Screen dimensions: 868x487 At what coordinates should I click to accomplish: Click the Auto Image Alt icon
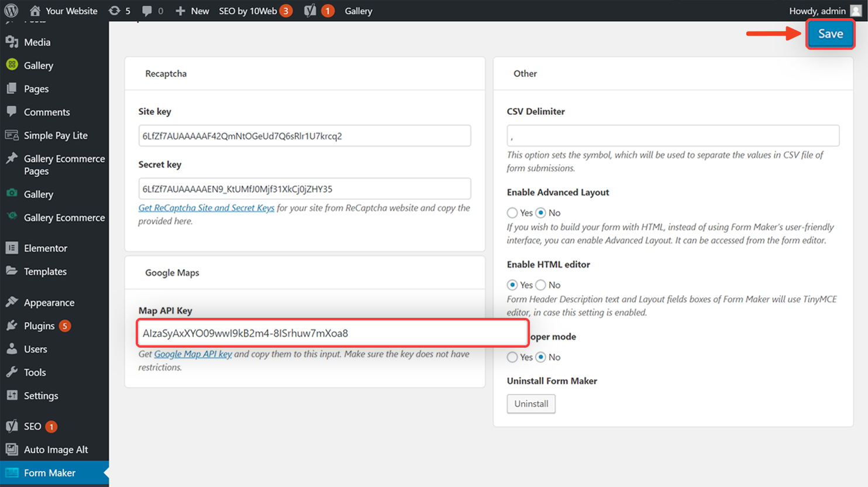tap(12, 450)
